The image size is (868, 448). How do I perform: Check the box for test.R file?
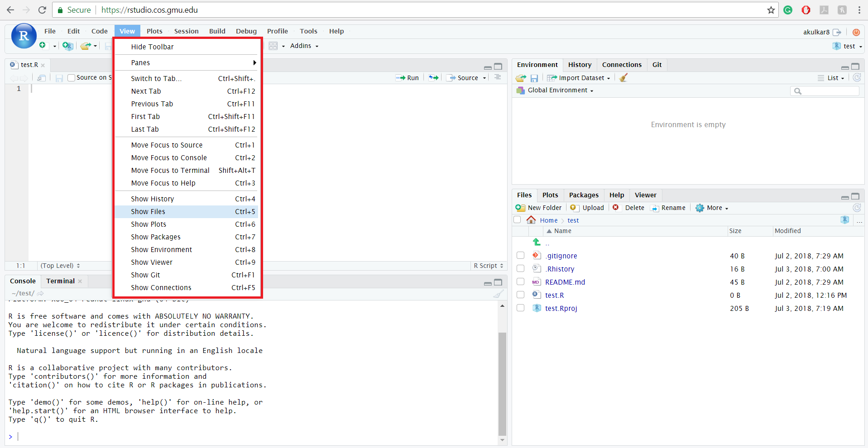(x=521, y=295)
